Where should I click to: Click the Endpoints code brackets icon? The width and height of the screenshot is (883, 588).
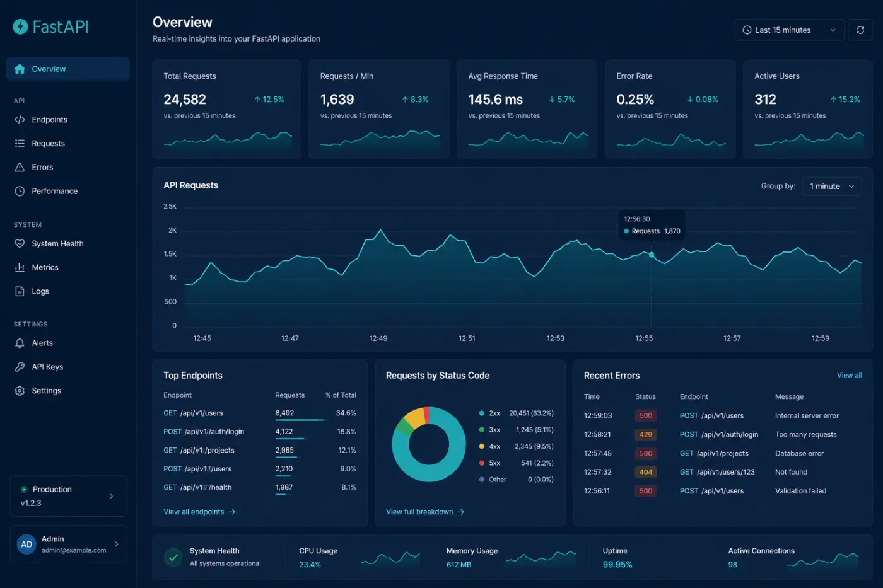[x=20, y=120]
